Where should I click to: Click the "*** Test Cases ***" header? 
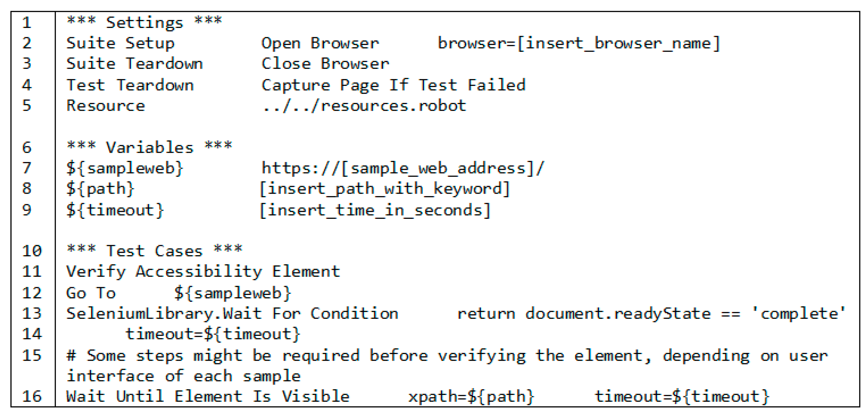(x=154, y=251)
